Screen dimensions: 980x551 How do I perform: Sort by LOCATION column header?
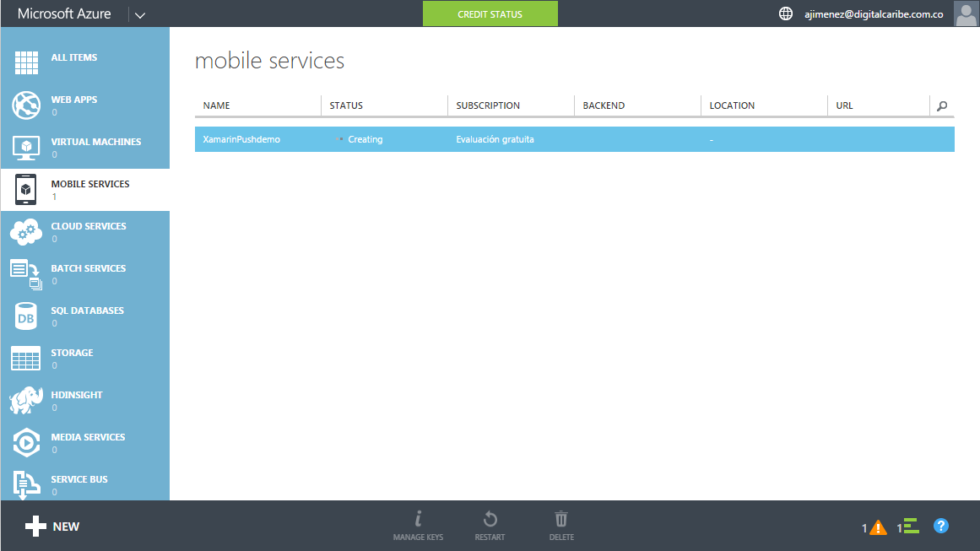[x=732, y=105]
